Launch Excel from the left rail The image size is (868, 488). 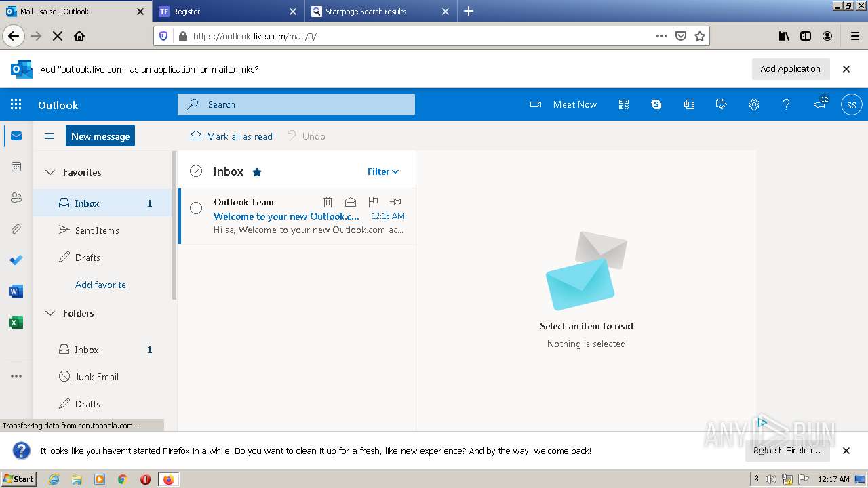16,323
